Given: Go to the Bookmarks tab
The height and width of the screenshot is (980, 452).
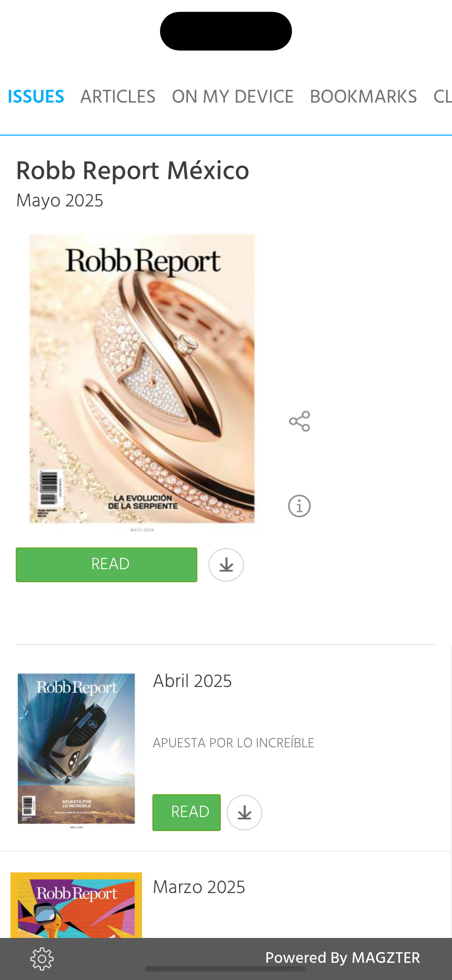Looking at the screenshot, I should click(363, 97).
